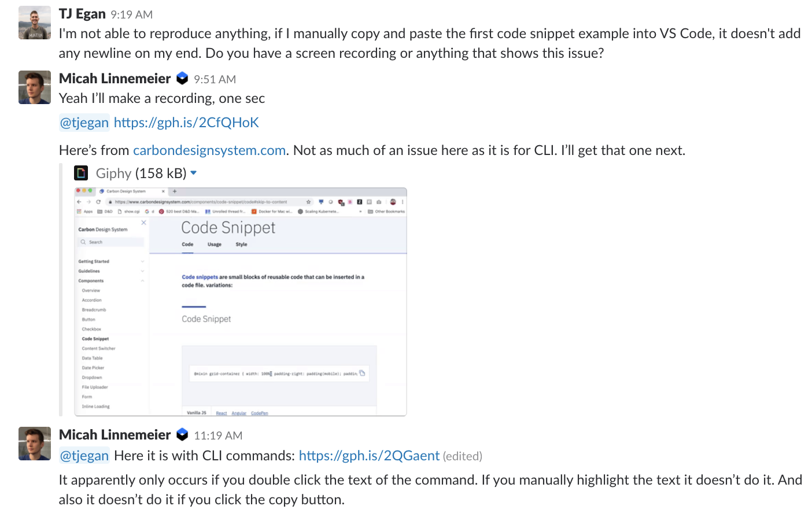812x517 pixels.
Task: Expand the Getting Started section in the sidebar
Action: click(x=143, y=261)
